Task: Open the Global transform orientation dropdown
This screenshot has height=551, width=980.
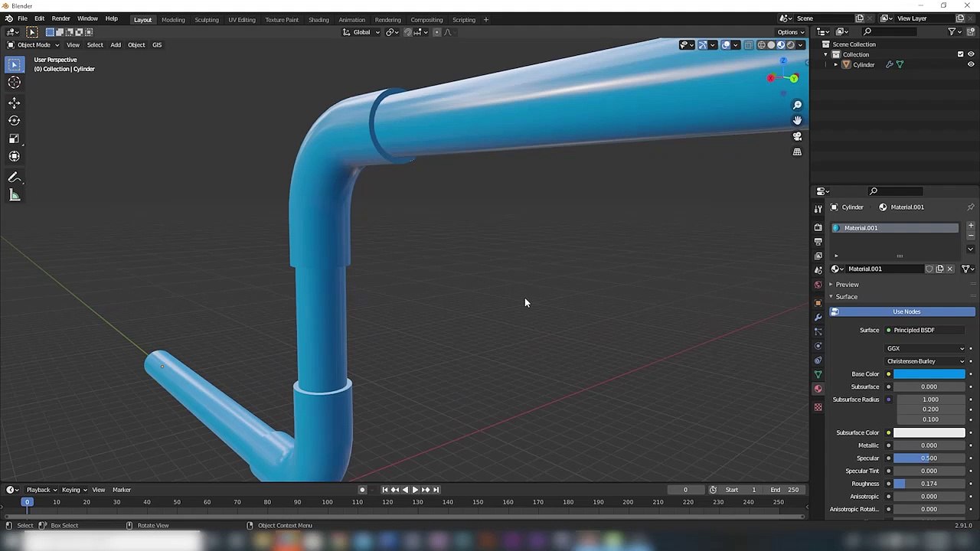Action: point(361,32)
